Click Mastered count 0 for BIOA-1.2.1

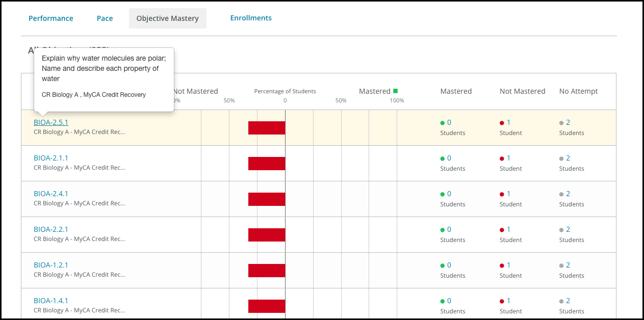tap(449, 265)
